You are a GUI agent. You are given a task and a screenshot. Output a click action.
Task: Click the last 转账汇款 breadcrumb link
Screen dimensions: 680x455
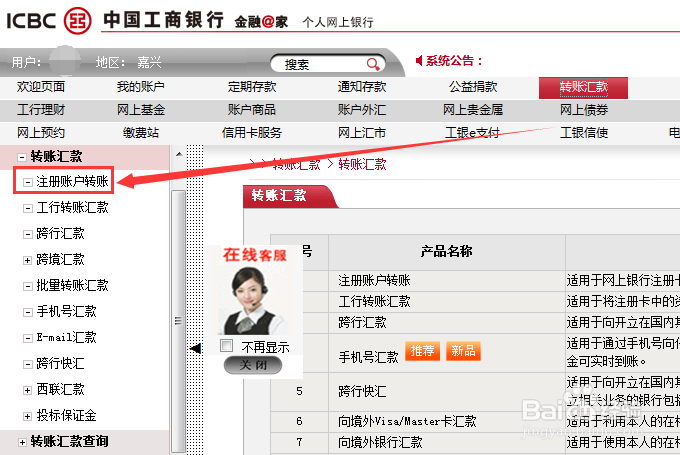(362, 164)
